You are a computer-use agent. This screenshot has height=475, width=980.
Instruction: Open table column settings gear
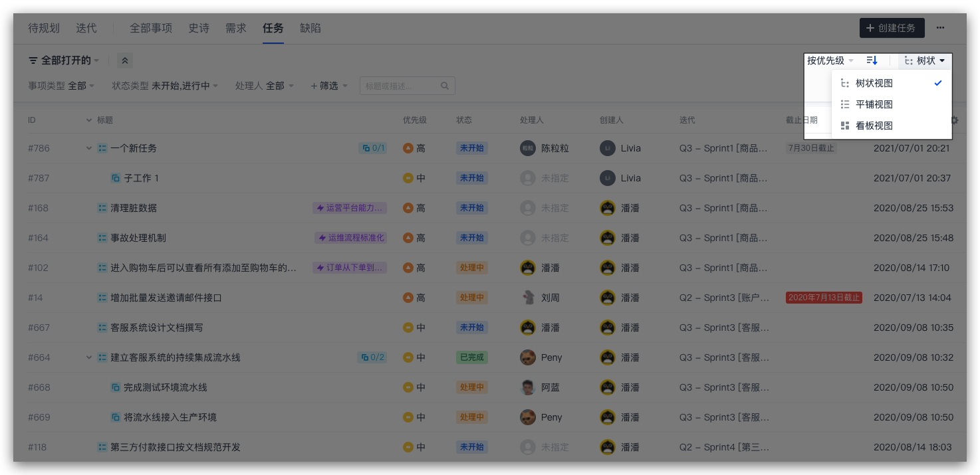(x=955, y=120)
